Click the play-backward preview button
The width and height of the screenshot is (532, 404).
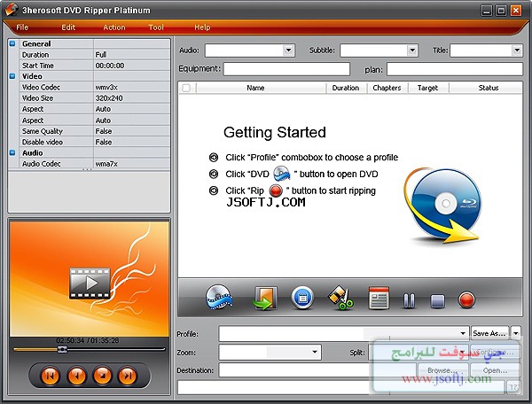pyautogui.click(x=76, y=376)
